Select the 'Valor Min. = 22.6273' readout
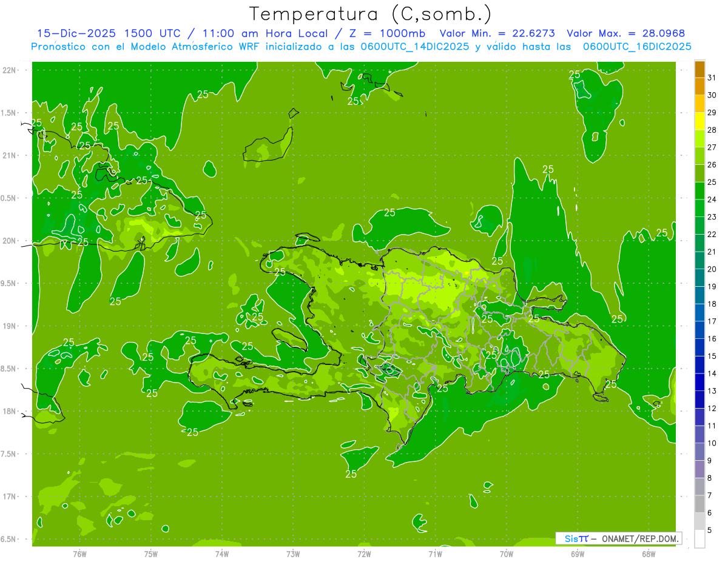 [x=496, y=33]
